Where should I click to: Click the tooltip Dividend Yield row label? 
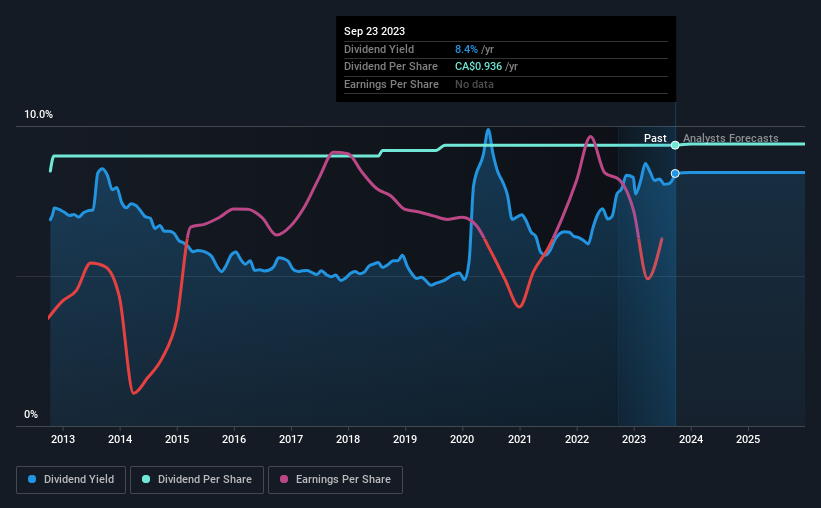379,49
